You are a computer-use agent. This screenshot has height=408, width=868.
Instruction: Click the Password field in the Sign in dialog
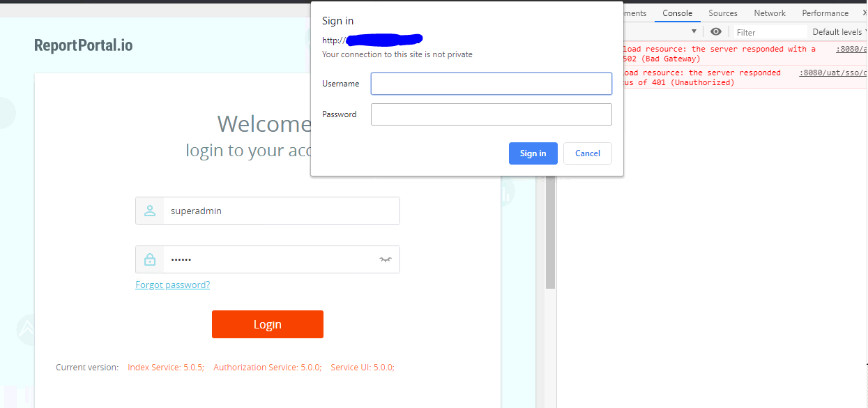pyautogui.click(x=490, y=114)
